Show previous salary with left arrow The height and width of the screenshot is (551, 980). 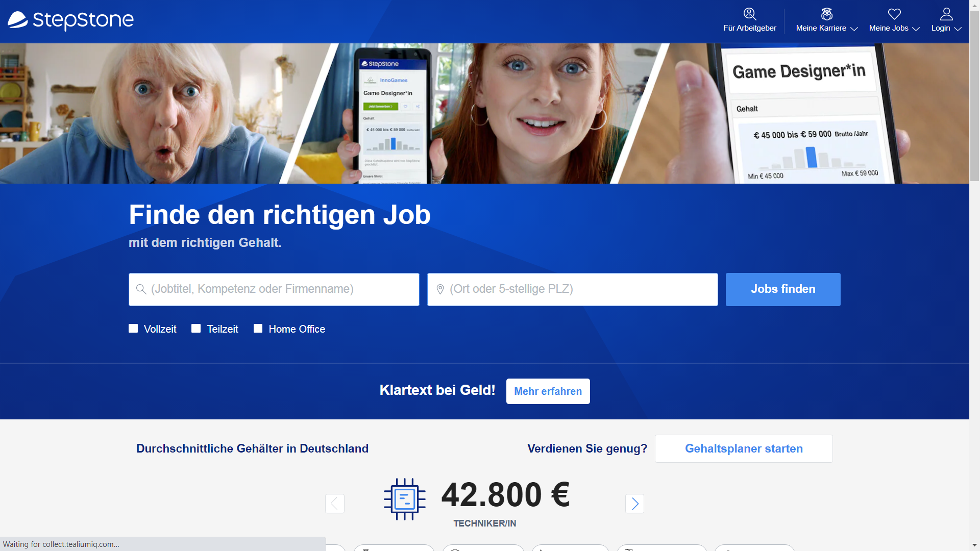[x=335, y=504]
